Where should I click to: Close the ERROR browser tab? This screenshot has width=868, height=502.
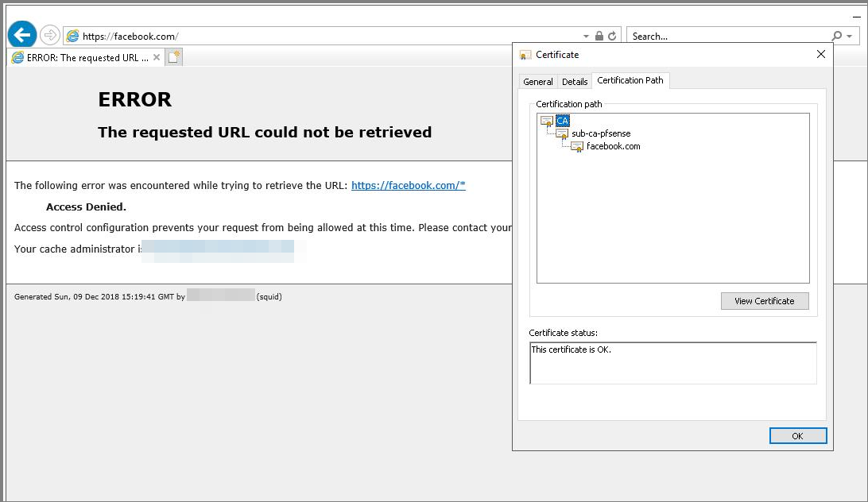(157, 57)
